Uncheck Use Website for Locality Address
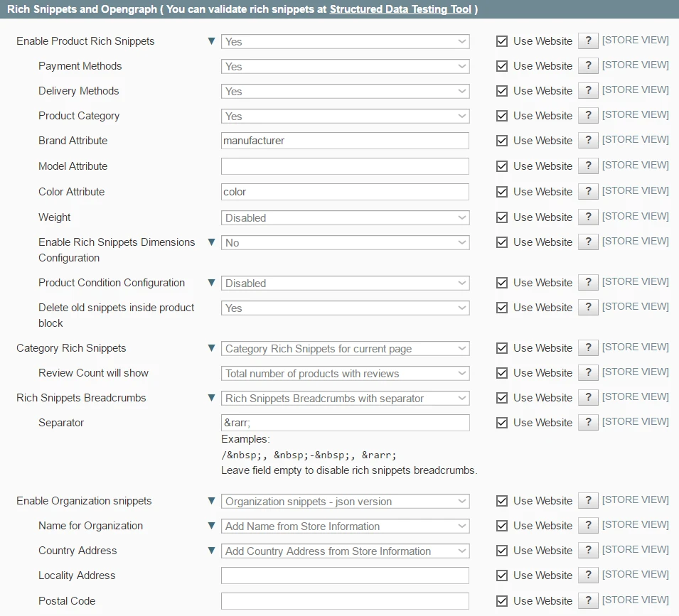The width and height of the screenshot is (679, 616). 502,575
